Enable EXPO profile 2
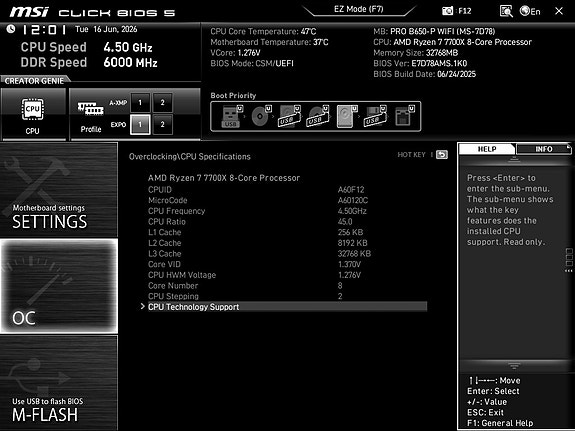Image resolution: width=575 pixels, height=431 pixels. pos(162,124)
